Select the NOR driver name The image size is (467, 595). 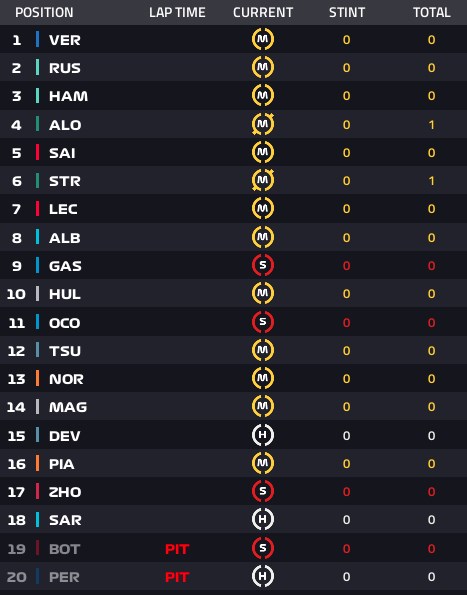pos(66,379)
